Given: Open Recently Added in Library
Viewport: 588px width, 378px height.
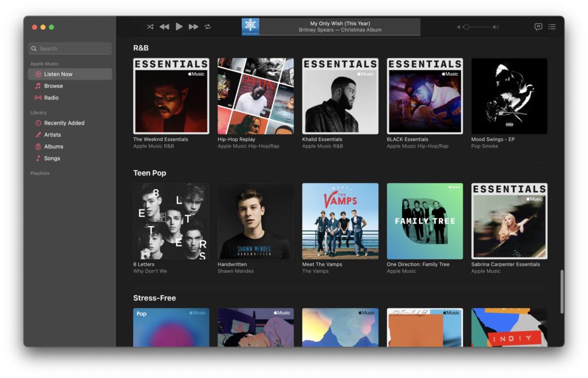Looking at the screenshot, I should pos(64,123).
